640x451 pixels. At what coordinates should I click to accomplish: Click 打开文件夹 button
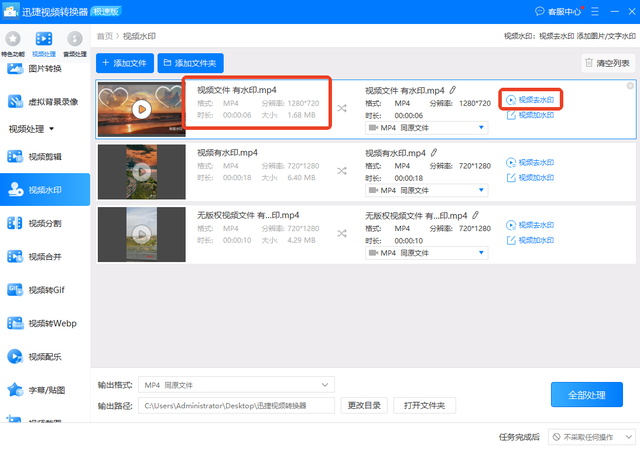tap(424, 405)
